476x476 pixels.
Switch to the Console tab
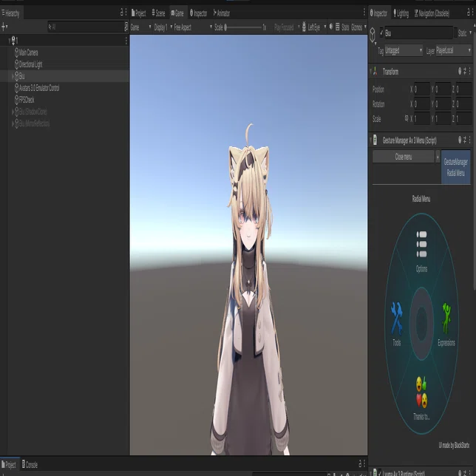tap(30, 464)
